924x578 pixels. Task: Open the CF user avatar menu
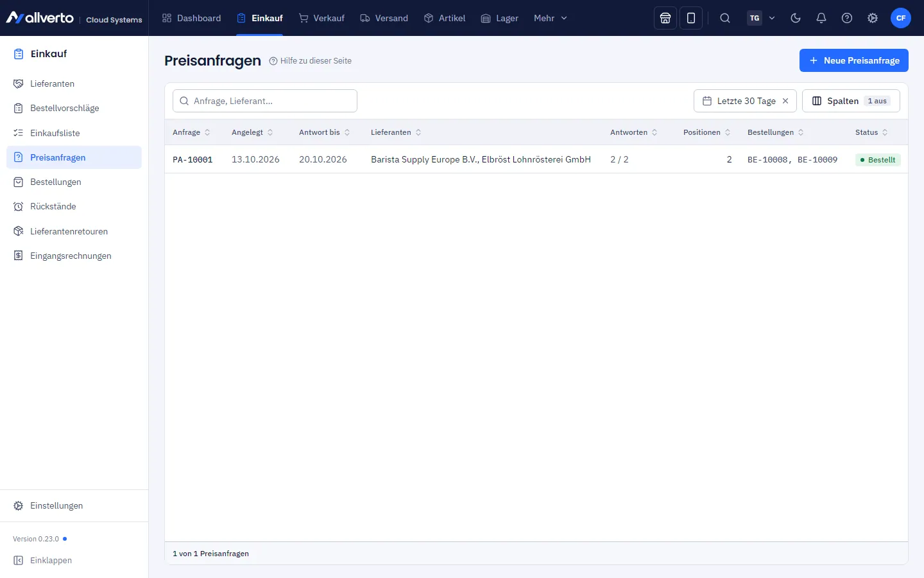901,18
